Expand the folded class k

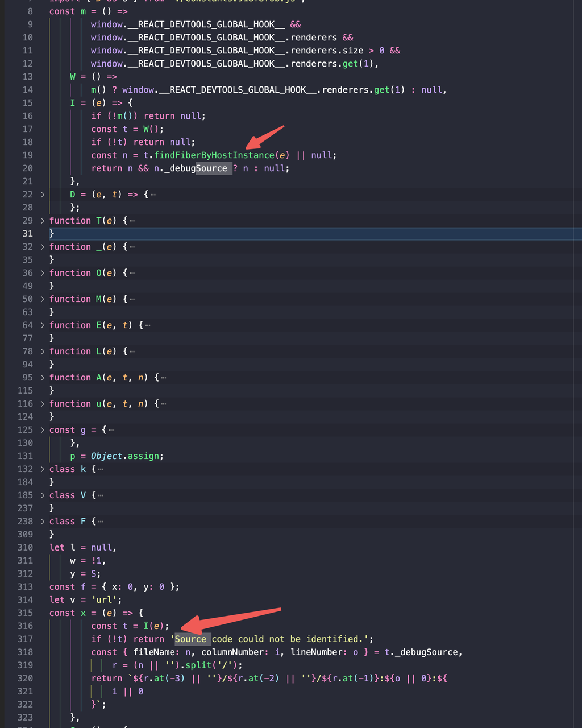43,469
